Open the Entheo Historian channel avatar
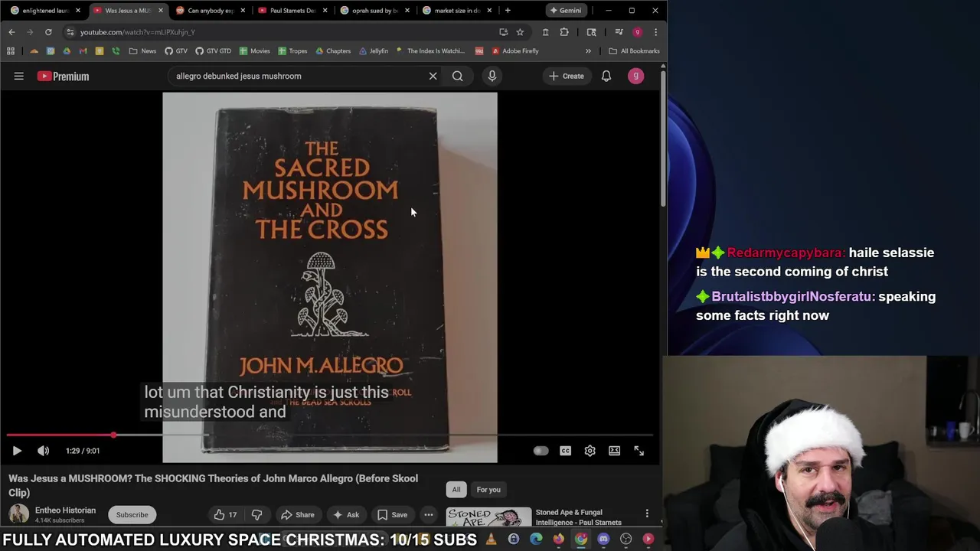Image resolution: width=980 pixels, height=551 pixels. (x=19, y=514)
